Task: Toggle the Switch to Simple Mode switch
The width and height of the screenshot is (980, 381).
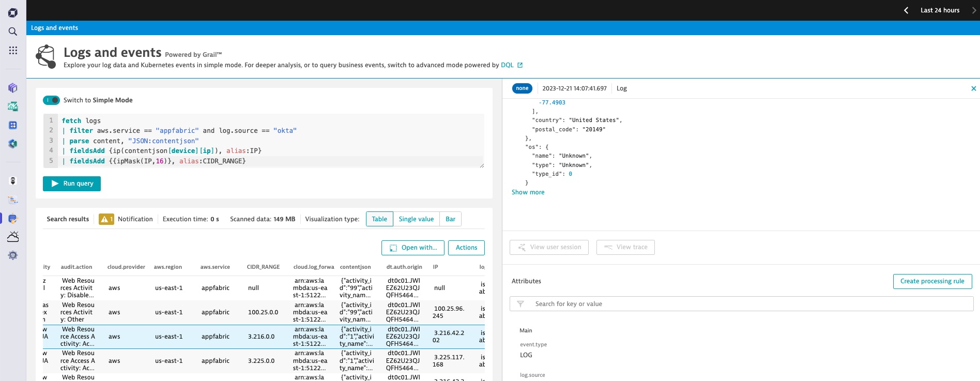Action: pyautogui.click(x=51, y=100)
